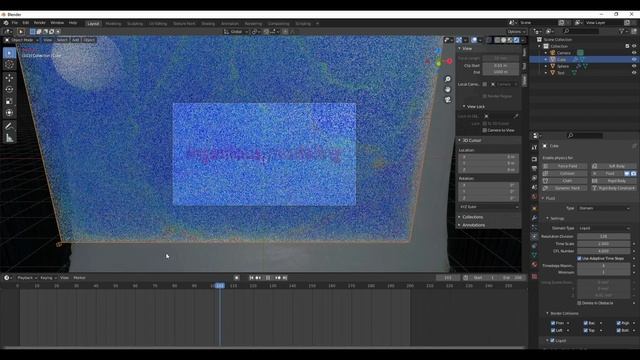Open the World properties tab icon
This screenshot has width=640, height=360.
point(534,197)
